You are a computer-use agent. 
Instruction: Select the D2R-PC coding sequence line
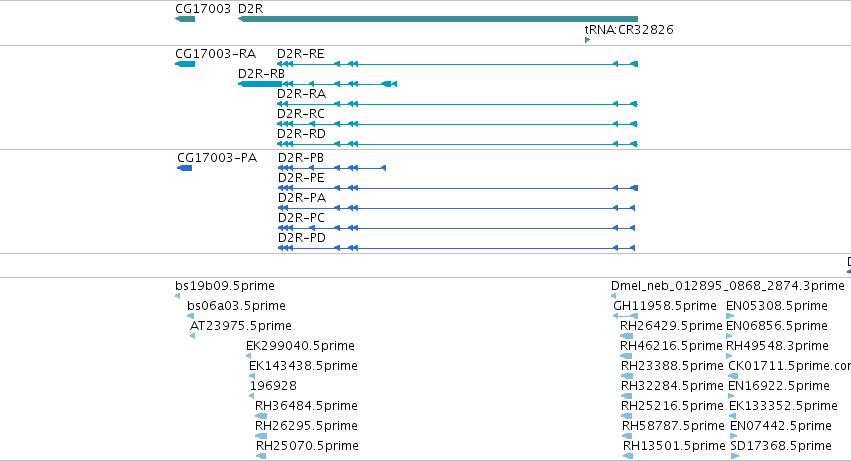point(456,228)
